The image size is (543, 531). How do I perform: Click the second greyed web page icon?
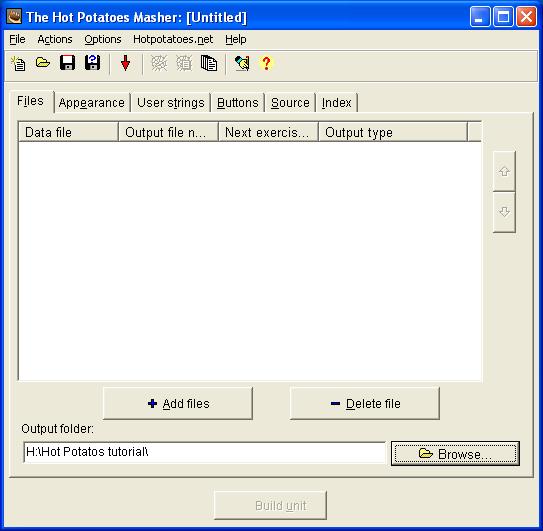pos(184,63)
